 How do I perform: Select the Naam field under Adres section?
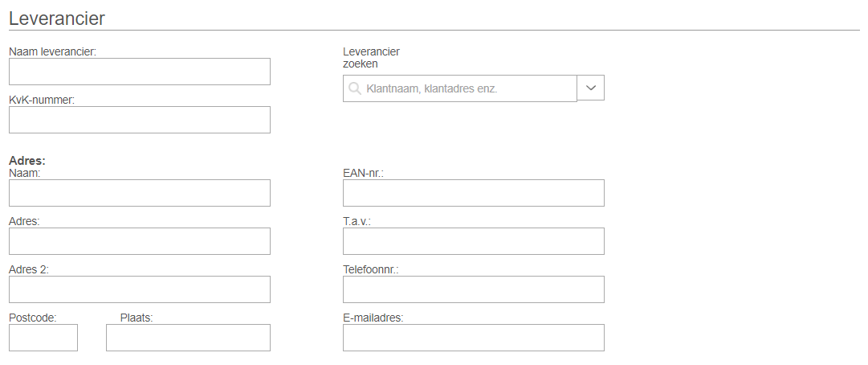tap(140, 193)
